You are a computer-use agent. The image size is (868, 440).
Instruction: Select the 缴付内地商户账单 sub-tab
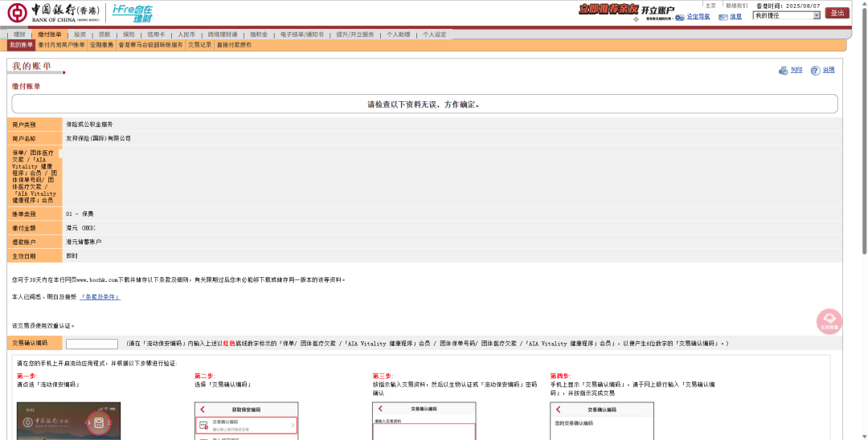(61, 45)
